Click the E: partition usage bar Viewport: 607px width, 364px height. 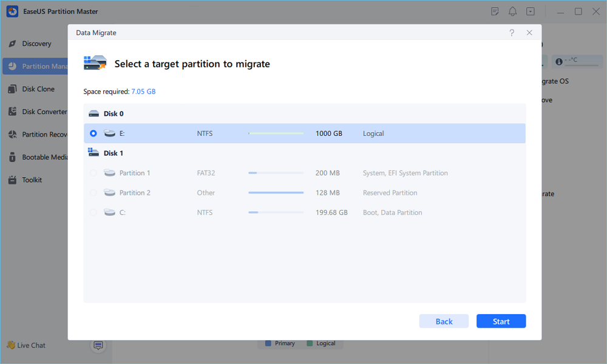[276, 133]
